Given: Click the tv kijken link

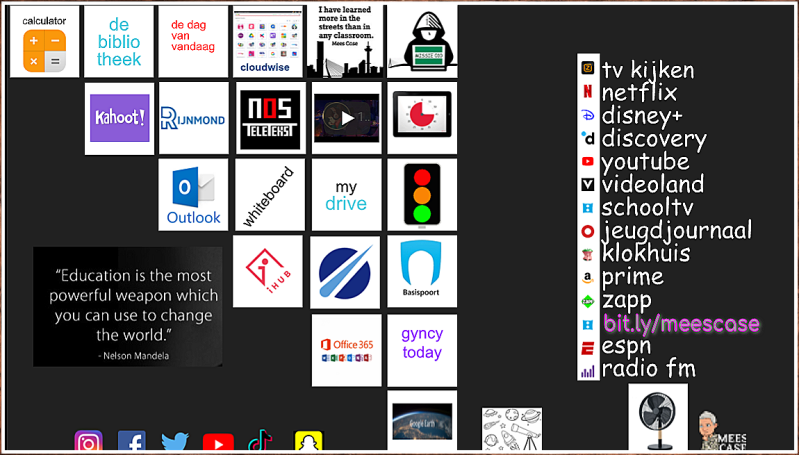Looking at the screenshot, I should coord(648,70).
